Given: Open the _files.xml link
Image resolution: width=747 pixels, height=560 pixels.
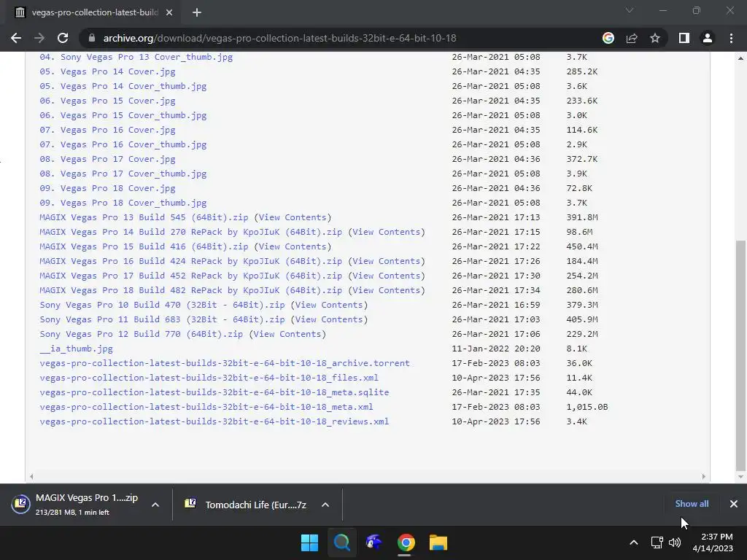Looking at the screenshot, I should pyautogui.click(x=209, y=378).
